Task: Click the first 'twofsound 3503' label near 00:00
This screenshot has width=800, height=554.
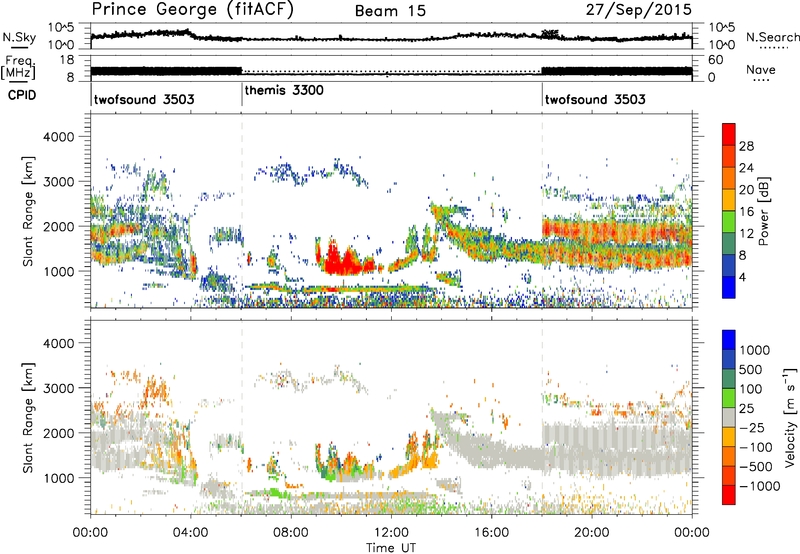Action: (x=144, y=99)
